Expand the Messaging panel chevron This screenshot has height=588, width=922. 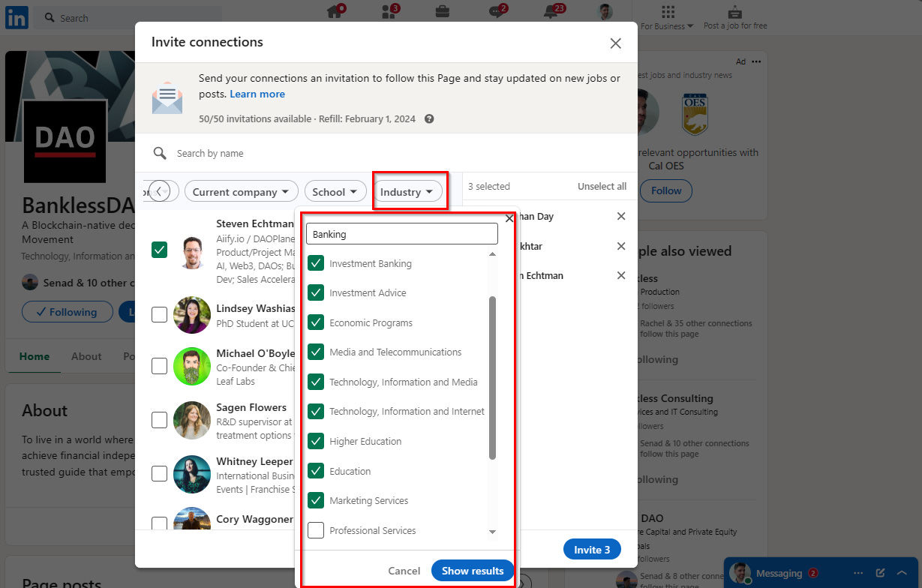tap(902, 573)
